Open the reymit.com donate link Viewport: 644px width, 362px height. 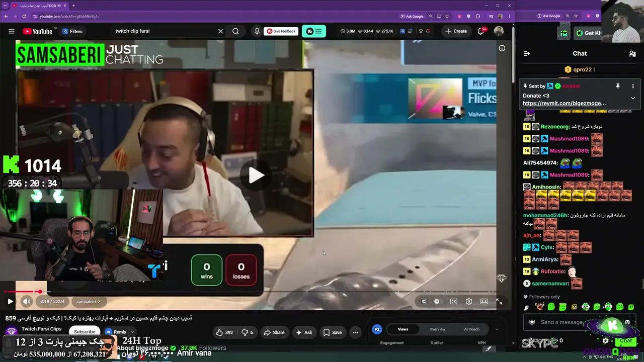pos(564,104)
